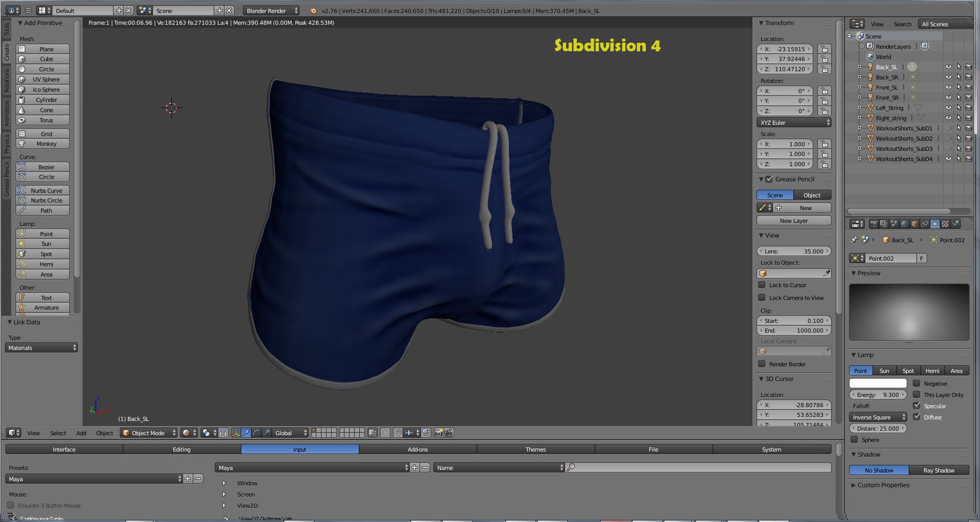Image resolution: width=980 pixels, height=522 pixels.
Task: Open the Lamp data properties tab
Action: click(935, 224)
